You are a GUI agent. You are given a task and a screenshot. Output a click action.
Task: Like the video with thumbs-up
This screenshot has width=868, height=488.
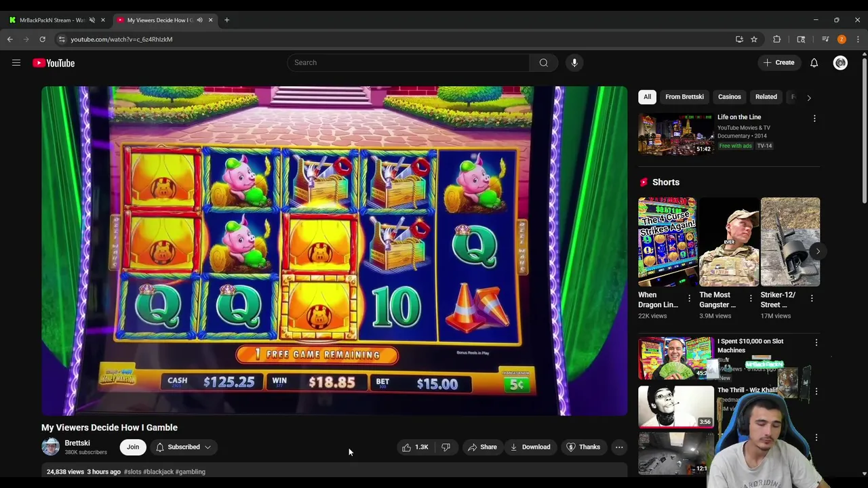click(x=414, y=447)
